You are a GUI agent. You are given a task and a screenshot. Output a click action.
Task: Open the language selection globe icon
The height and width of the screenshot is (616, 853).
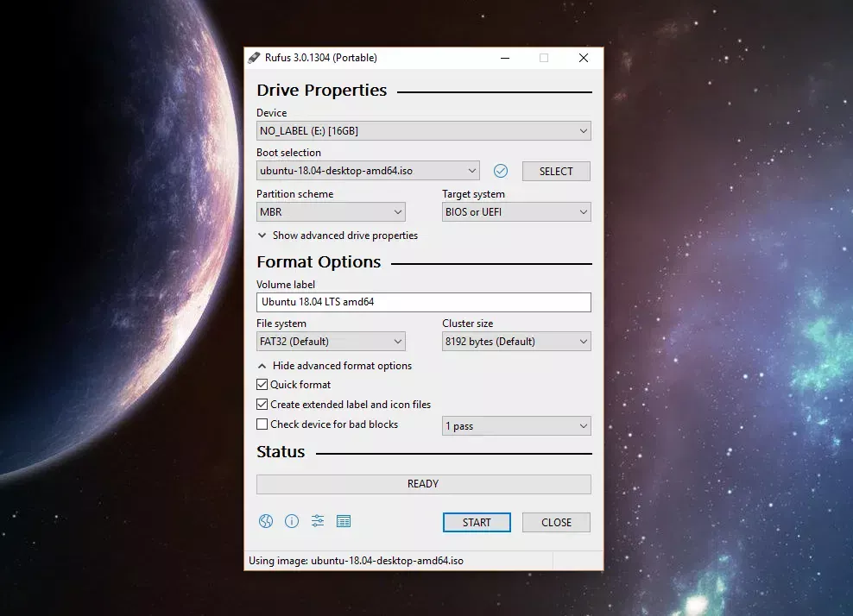coord(266,521)
